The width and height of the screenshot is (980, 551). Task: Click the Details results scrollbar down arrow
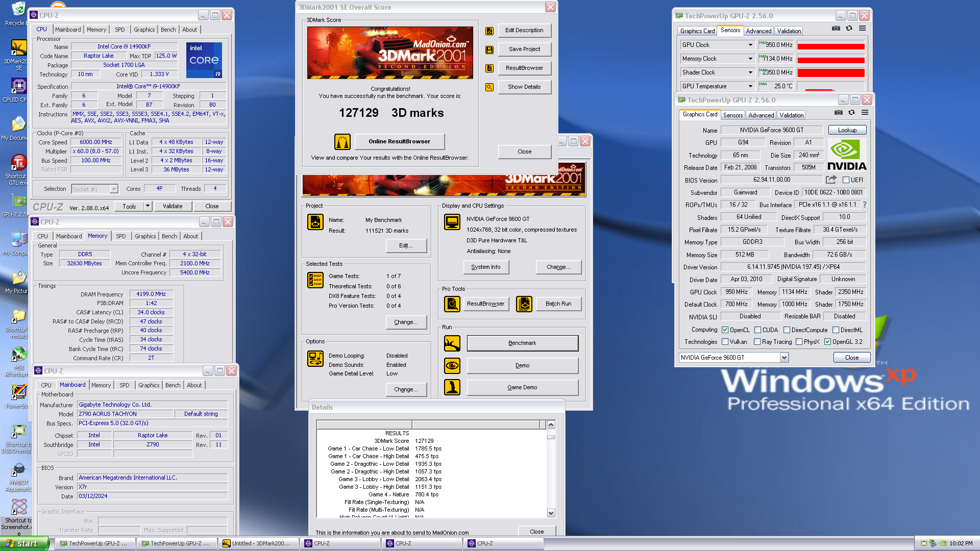pyautogui.click(x=551, y=513)
